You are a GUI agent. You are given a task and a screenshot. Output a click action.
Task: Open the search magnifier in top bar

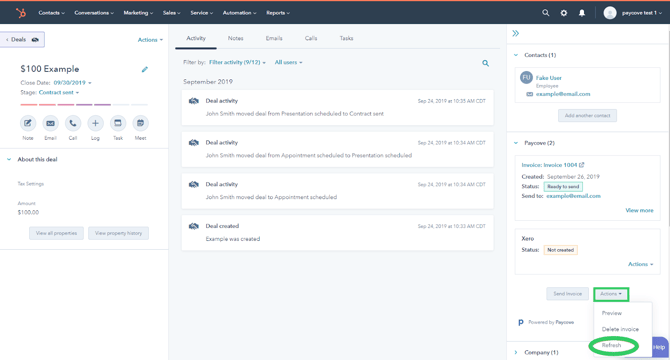(x=546, y=13)
